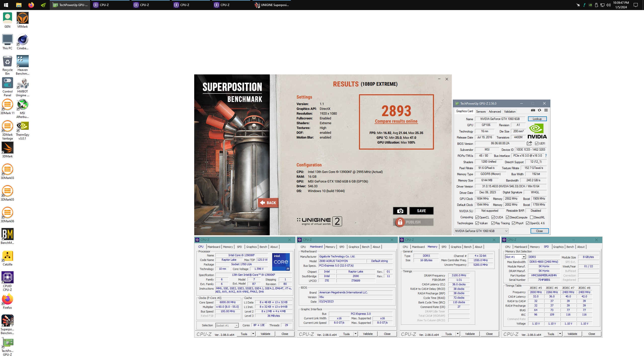Open VRMark desktop shortcut
Viewport: 644px width, 362px height.
coord(22,20)
